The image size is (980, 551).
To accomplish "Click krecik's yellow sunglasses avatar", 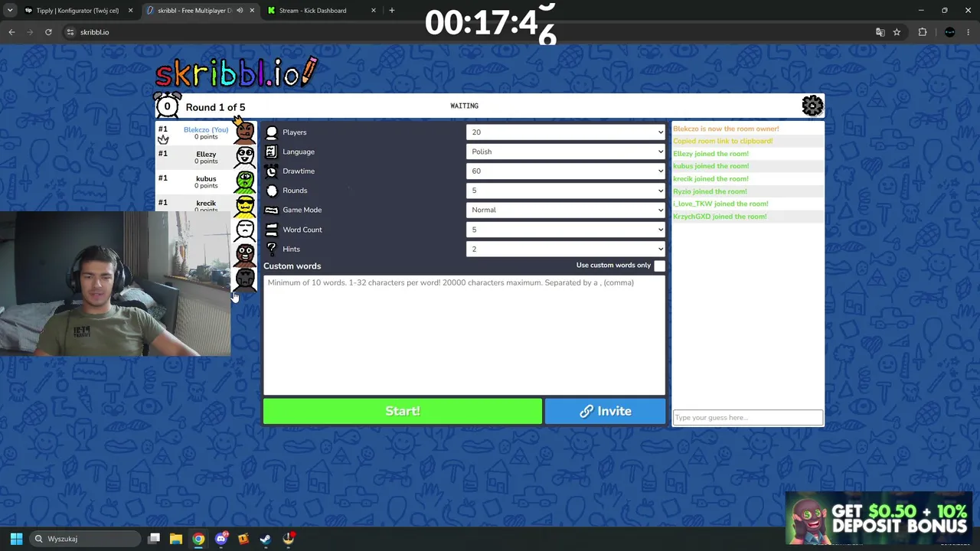I will point(245,205).
